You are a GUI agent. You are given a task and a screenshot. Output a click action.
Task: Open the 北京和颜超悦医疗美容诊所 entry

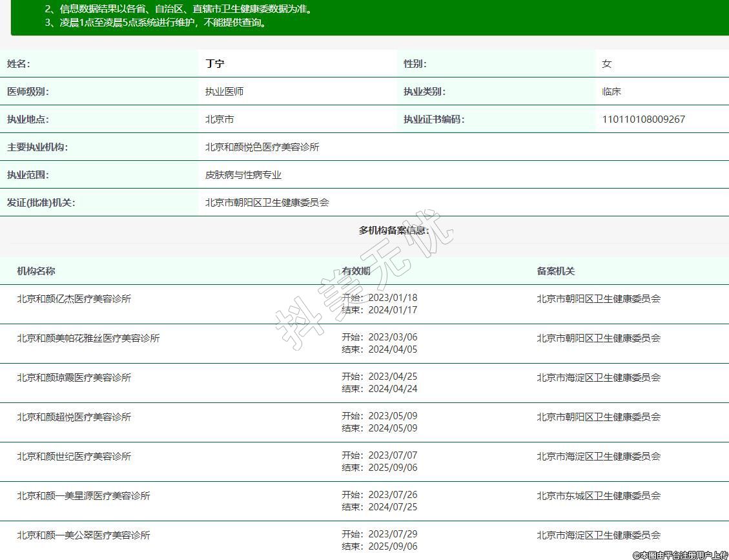(74, 417)
